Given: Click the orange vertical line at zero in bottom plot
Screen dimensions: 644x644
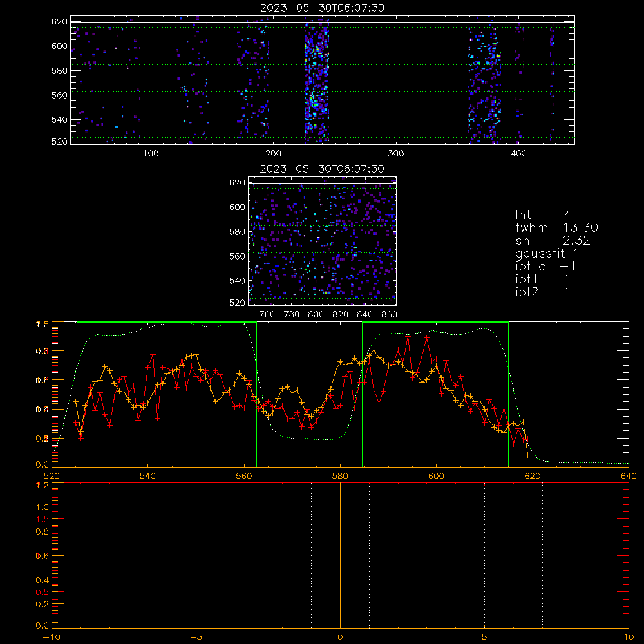Looking at the screenshot, I should click(x=341, y=555).
